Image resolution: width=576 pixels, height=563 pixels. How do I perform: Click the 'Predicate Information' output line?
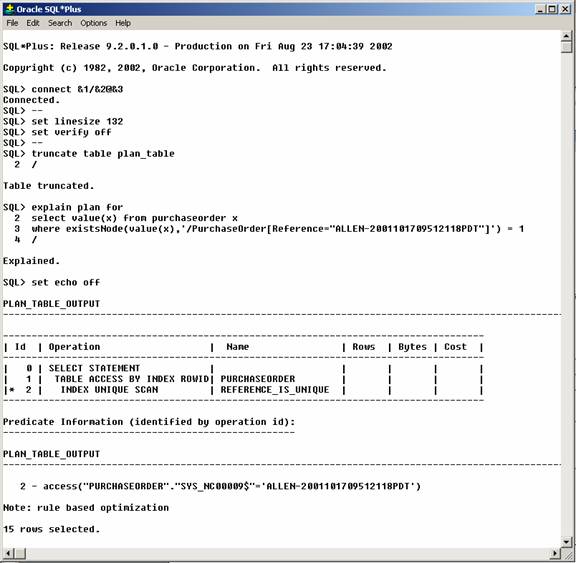(149, 422)
